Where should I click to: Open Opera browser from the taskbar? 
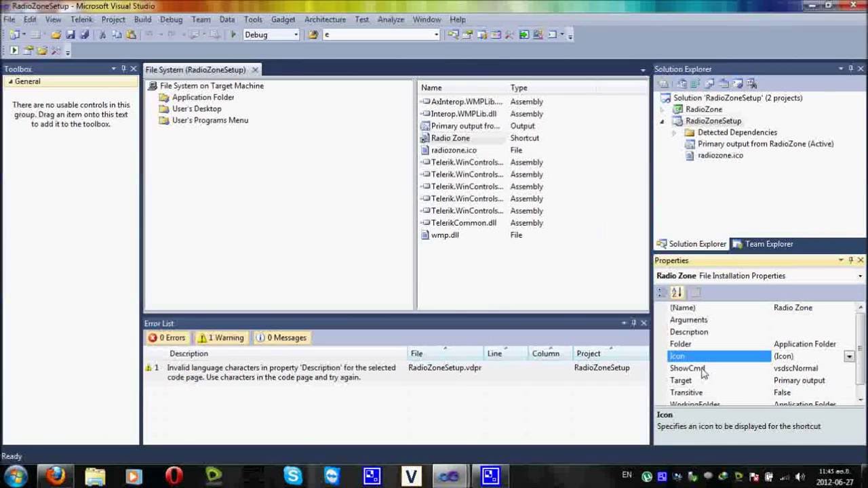click(174, 476)
